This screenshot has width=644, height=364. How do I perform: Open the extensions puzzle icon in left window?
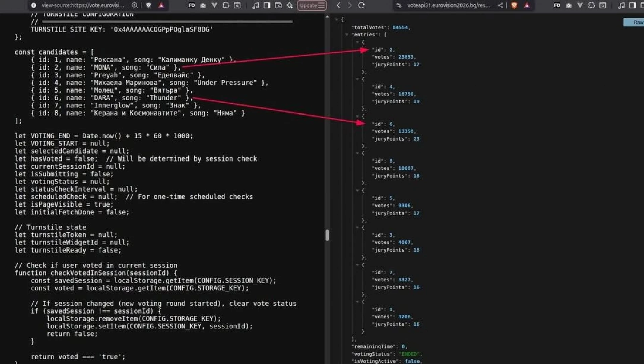(226, 5)
